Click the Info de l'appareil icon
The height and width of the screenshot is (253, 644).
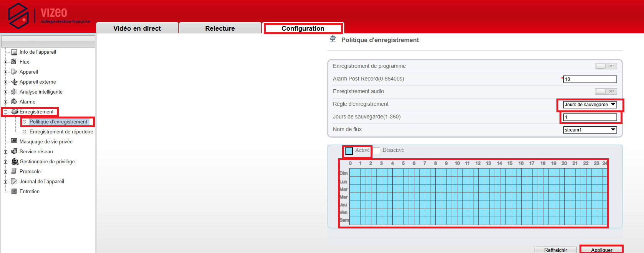[x=14, y=52]
